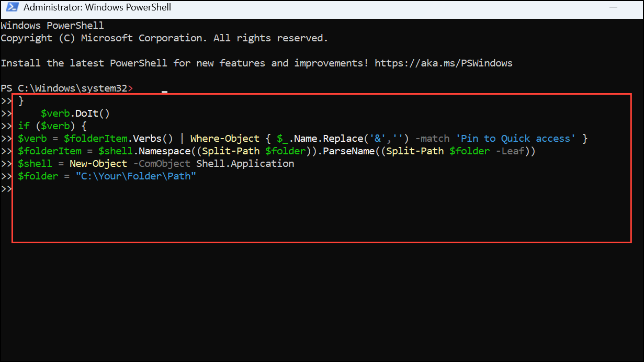Click the New-Object cmdlet text

(98, 163)
